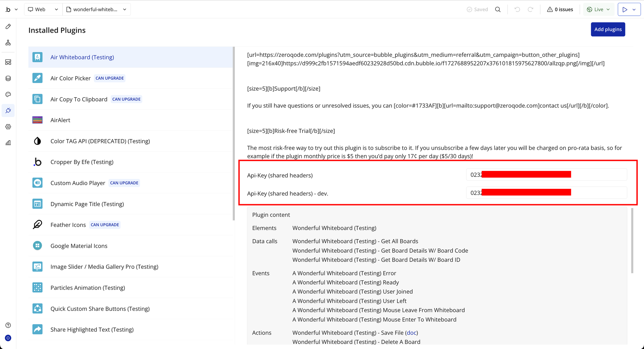
Task: Open the Styles palette icon
Action: click(8, 94)
